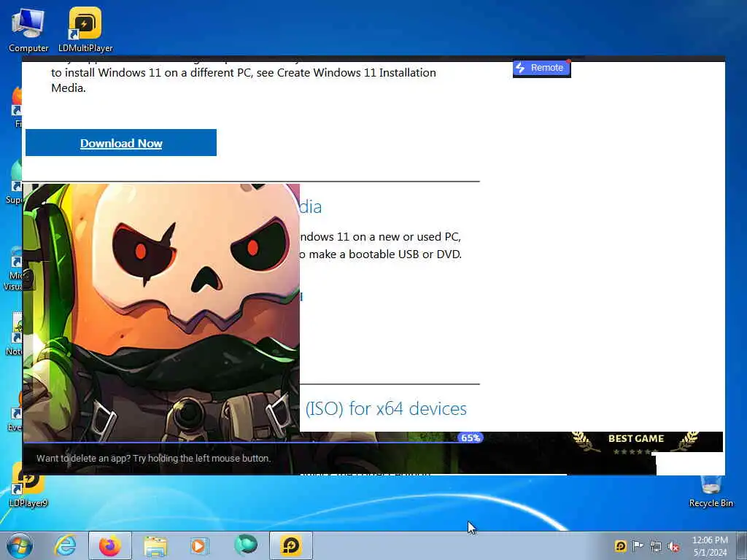The width and height of the screenshot is (747, 560).
Task: Open the LDPlayer9 desktop shortcut
Action: 28,485
